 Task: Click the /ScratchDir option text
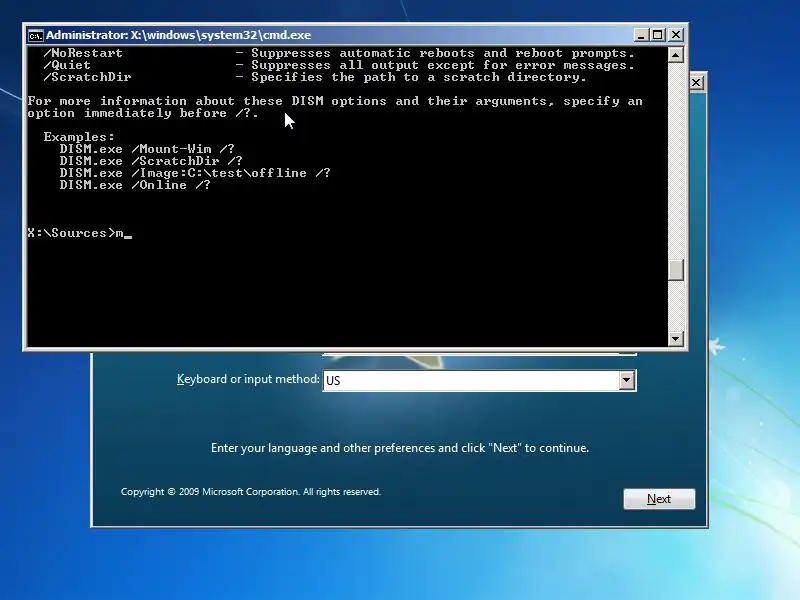87,77
